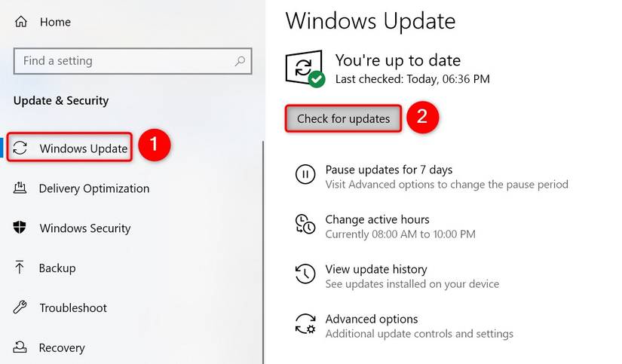Image resolution: width=622 pixels, height=364 pixels.
Task: Click the Recovery icon in sidebar
Action: pyautogui.click(x=20, y=347)
